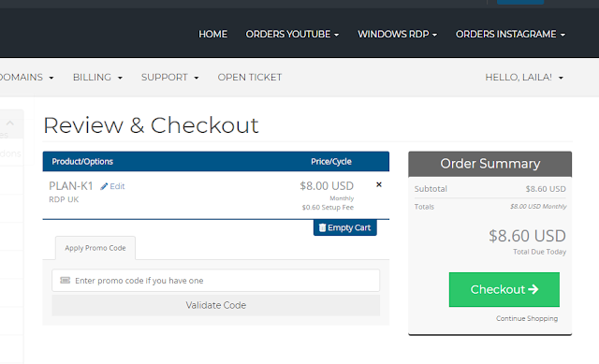Select the Apply Promo Code tab
This screenshot has height=364, width=599.
tap(95, 248)
